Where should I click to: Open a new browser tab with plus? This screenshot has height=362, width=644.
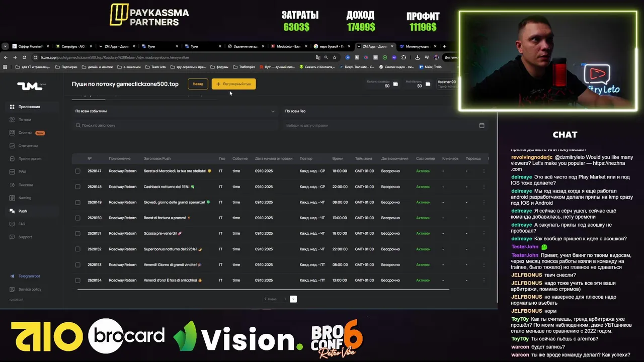click(444, 46)
